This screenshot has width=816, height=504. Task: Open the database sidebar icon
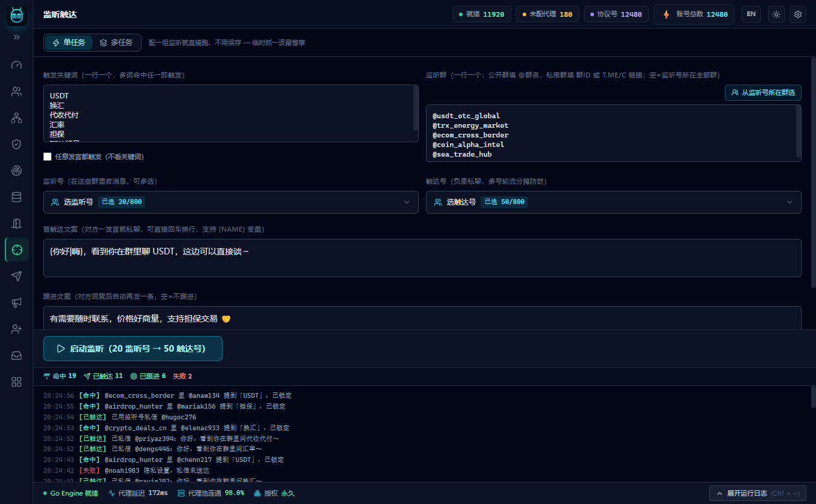click(x=17, y=197)
